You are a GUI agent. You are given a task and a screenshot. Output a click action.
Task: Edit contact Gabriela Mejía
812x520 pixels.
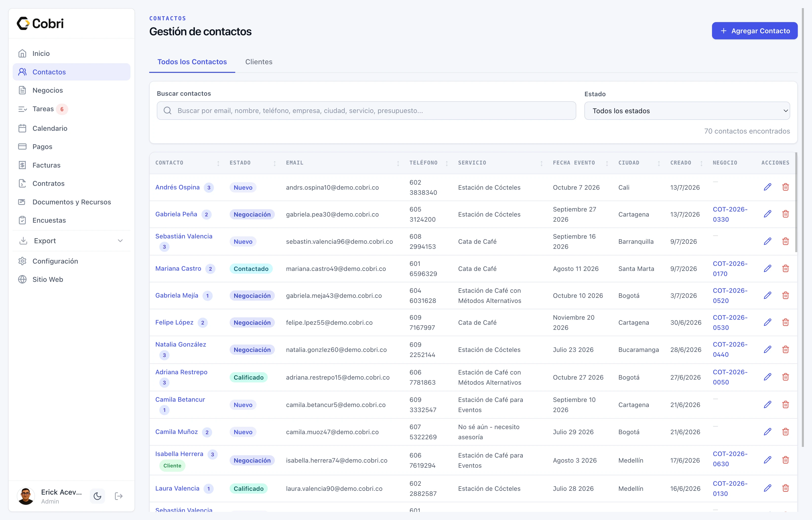point(768,296)
